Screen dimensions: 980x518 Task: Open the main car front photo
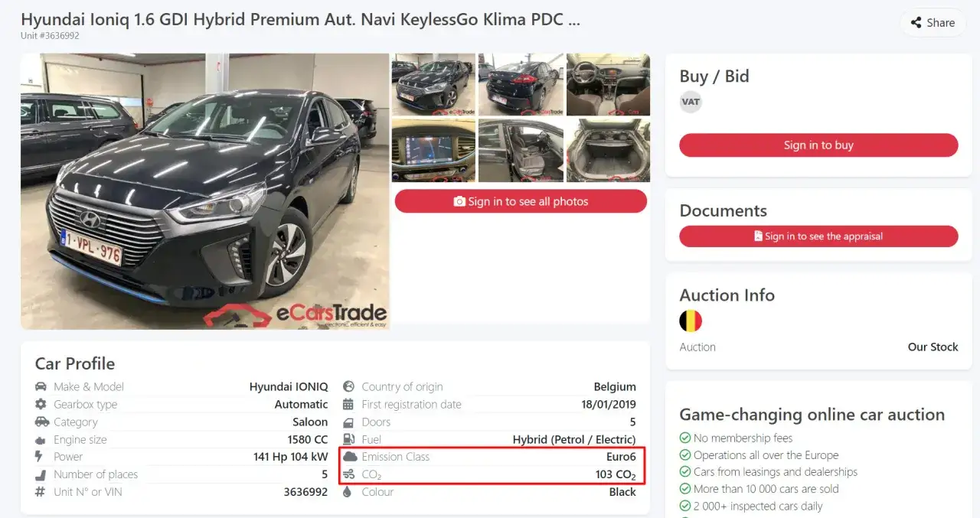coord(205,191)
